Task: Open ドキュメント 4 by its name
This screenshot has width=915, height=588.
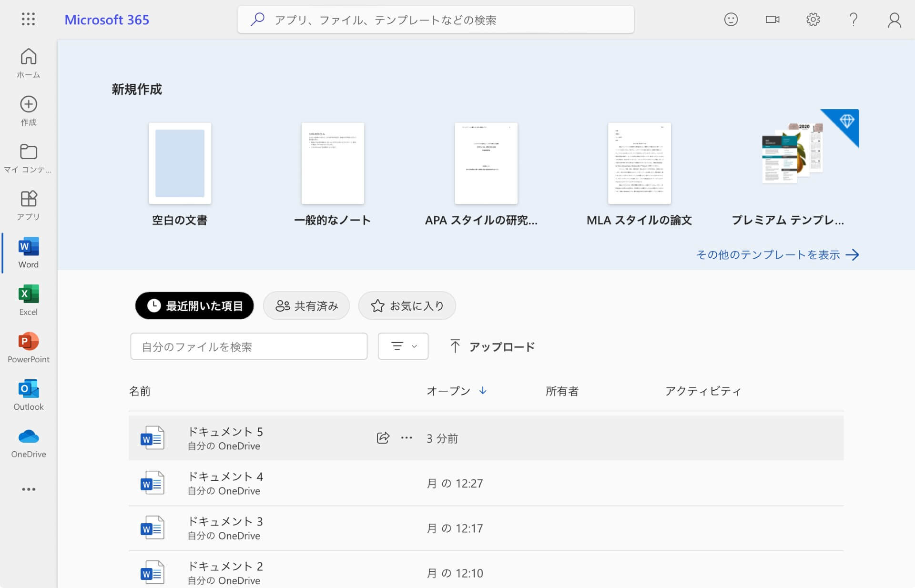Action: coord(225,476)
